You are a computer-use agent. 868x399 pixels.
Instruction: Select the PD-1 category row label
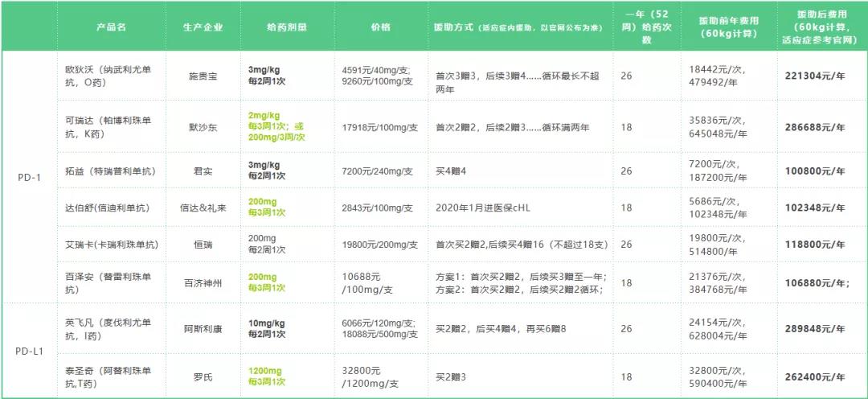coord(29,177)
